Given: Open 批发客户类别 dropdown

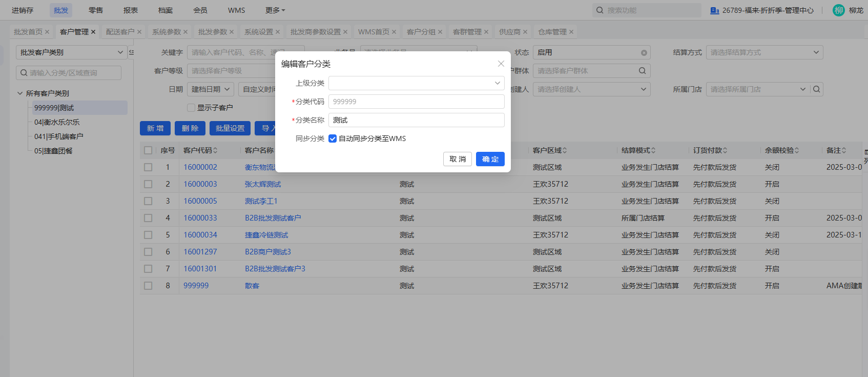Looking at the screenshot, I should pyautogui.click(x=71, y=52).
